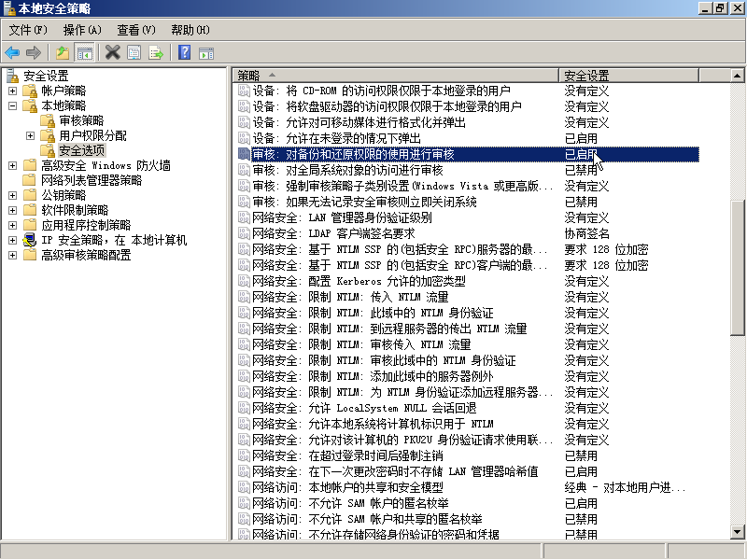Select 网络列表管理器策略 in the tree
Screen dimensions: 747x560
point(92,180)
